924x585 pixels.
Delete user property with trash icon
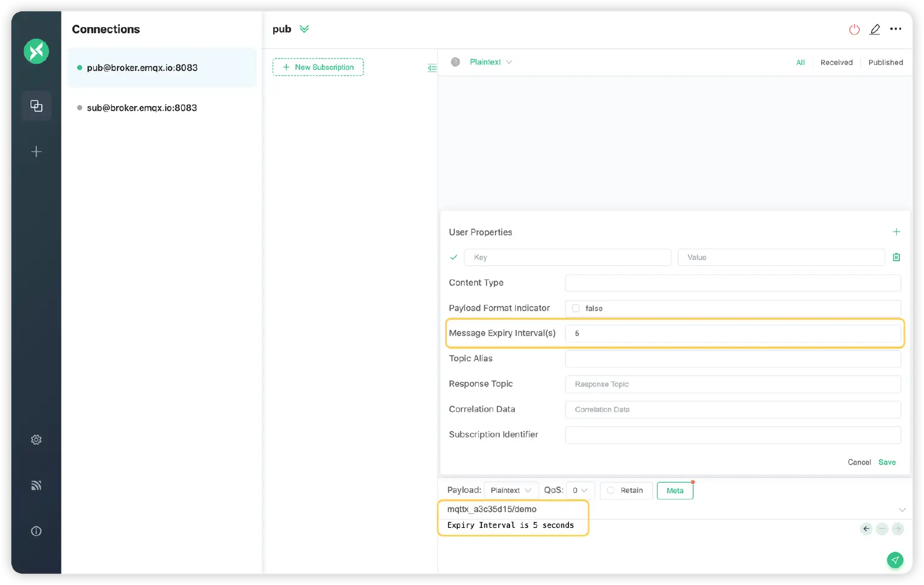pos(896,257)
